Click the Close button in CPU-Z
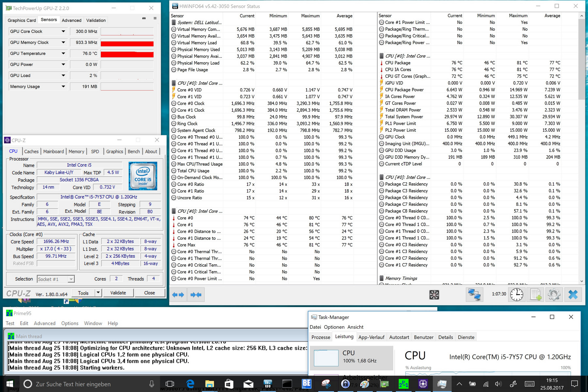This screenshot has width=588, height=392. (150, 293)
